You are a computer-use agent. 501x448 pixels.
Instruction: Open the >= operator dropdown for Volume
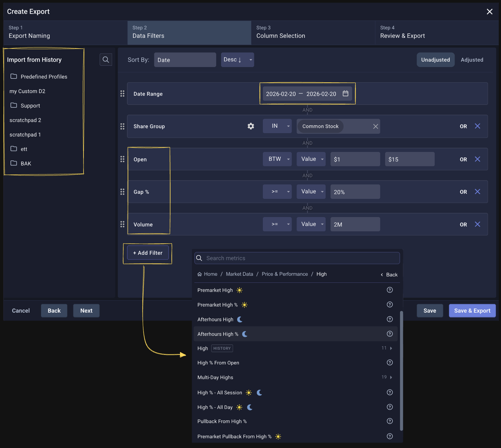click(x=277, y=224)
